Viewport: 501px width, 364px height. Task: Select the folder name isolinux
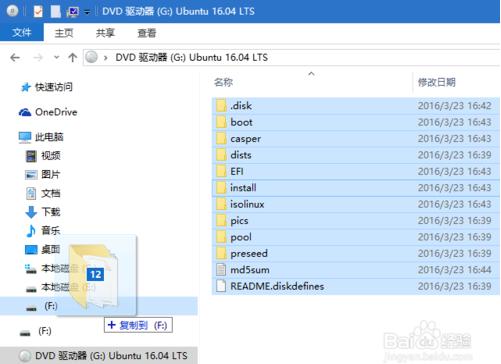[x=247, y=204]
